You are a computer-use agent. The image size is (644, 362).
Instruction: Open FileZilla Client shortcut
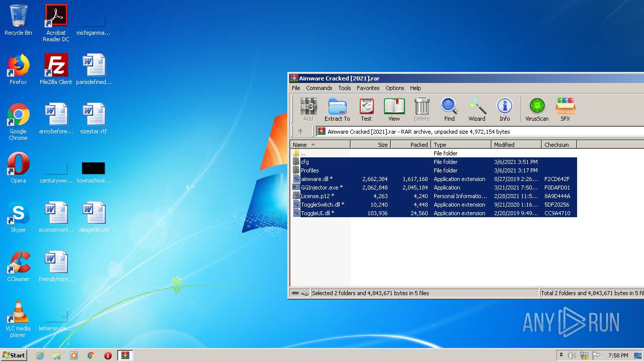56,69
